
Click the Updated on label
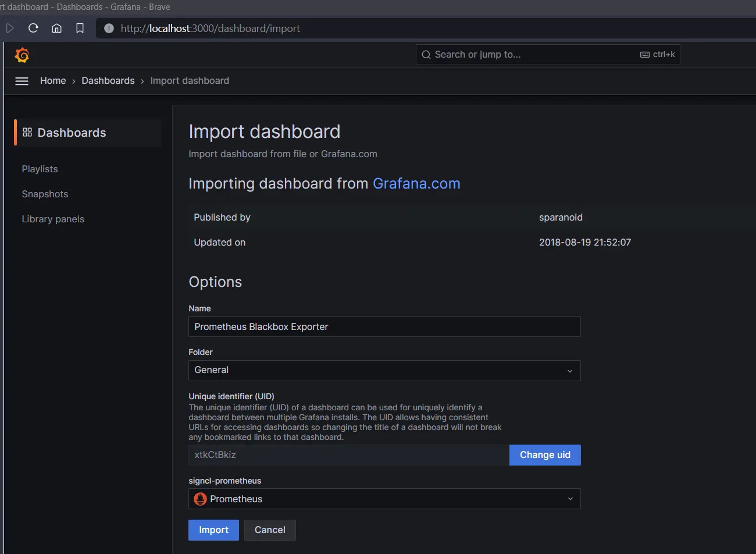(x=220, y=242)
